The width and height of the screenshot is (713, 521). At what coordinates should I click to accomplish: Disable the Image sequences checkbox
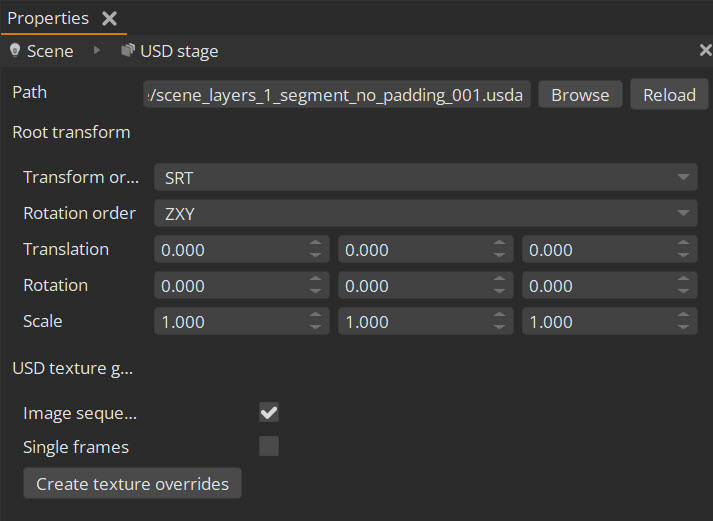(269, 412)
